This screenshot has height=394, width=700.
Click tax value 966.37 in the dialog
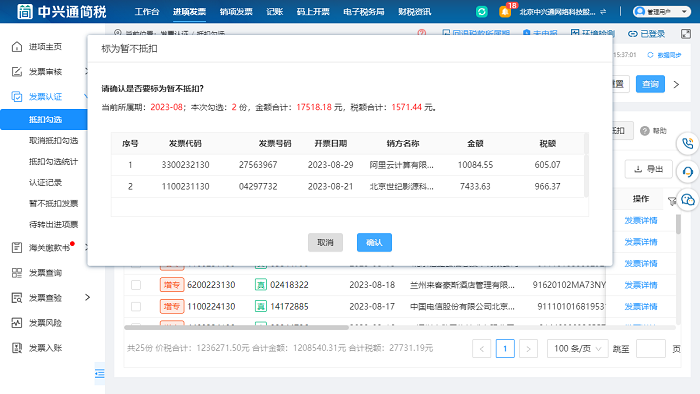547,187
